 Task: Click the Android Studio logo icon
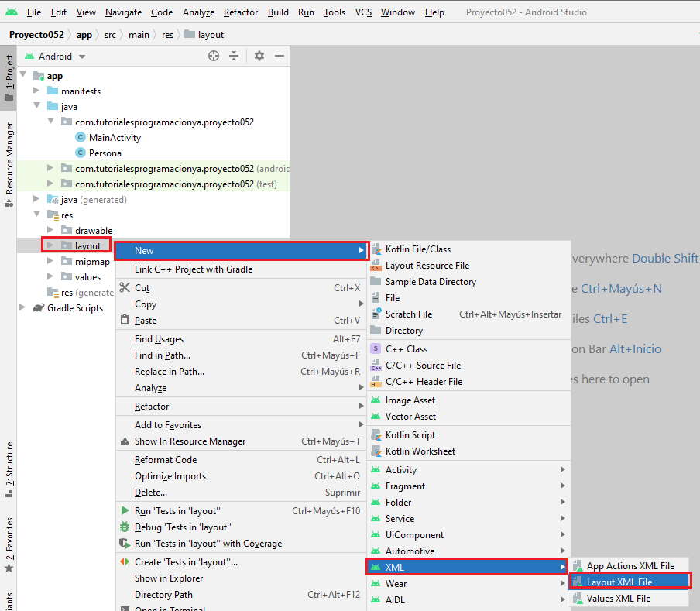[x=12, y=12]
